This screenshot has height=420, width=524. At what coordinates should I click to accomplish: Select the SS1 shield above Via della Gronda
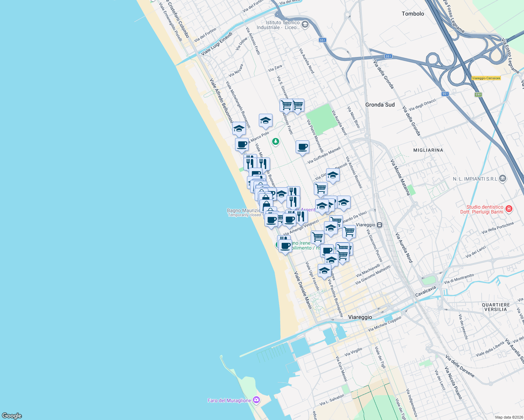point(388,56)
